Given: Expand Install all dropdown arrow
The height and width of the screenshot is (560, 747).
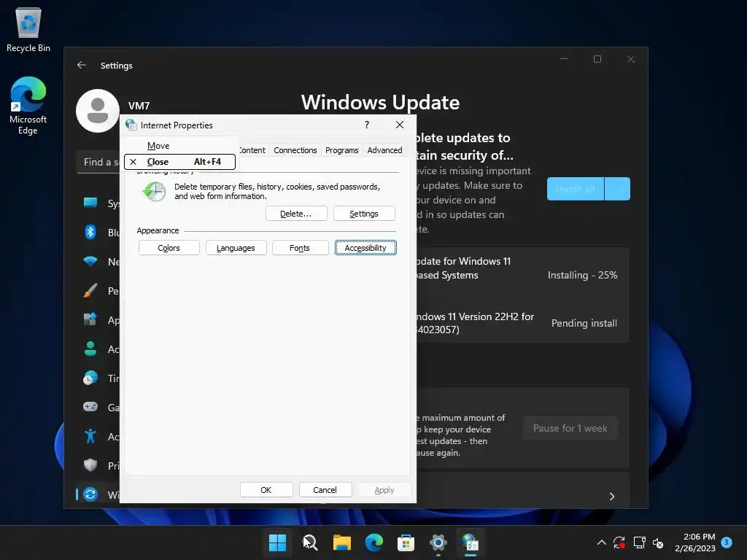Looking at the screenshot, I should click(x=617, y=189).
